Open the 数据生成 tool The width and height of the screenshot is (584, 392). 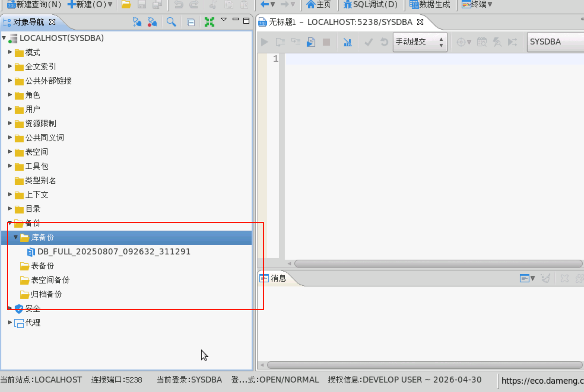(x=430, y=4)
